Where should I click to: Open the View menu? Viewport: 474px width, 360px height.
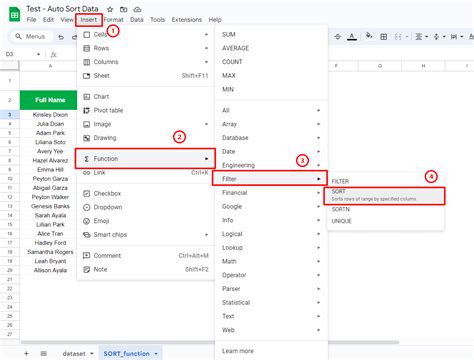[x=67, y=20]
